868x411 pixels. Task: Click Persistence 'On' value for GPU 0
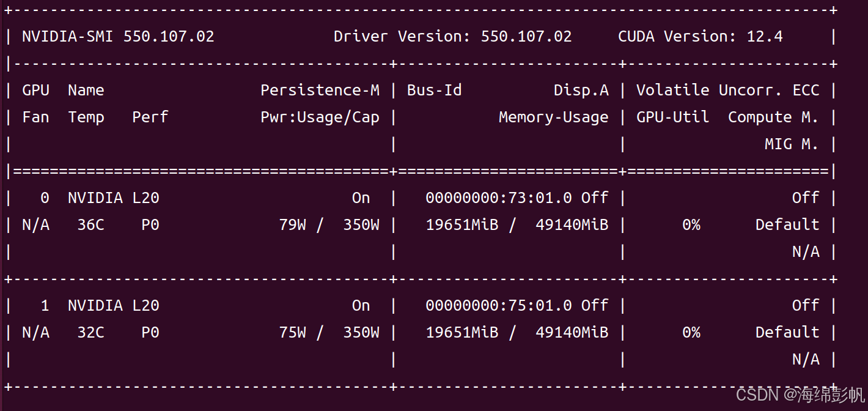(361, 198)
